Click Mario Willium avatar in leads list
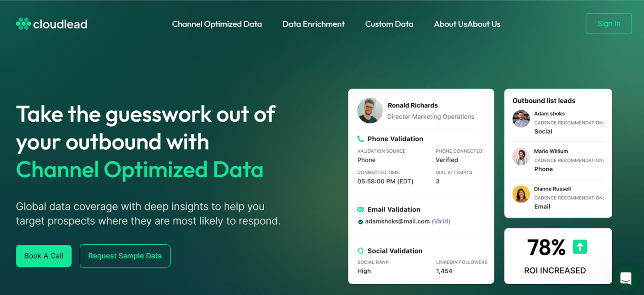This screenshot has width=644, height=295. coord(521,157)
